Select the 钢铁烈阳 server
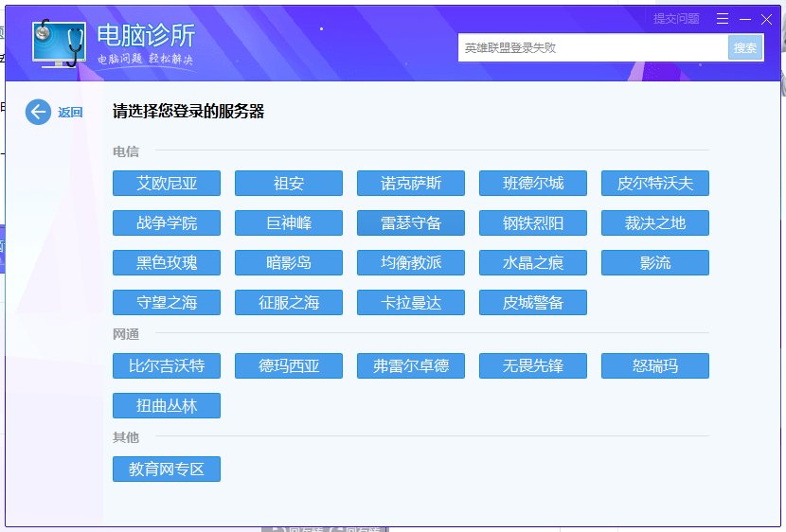 tap(533, 222)
